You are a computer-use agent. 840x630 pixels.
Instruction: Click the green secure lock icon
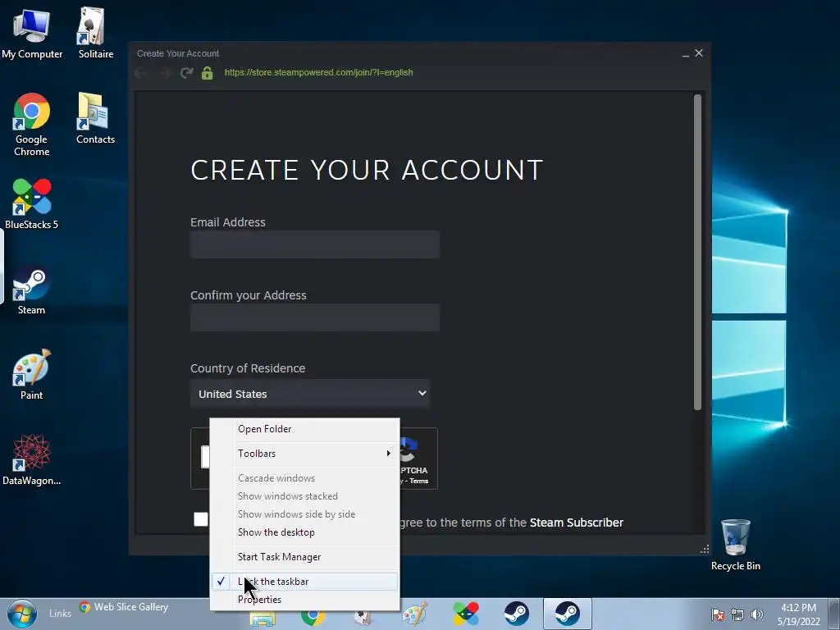pos(208,73)
